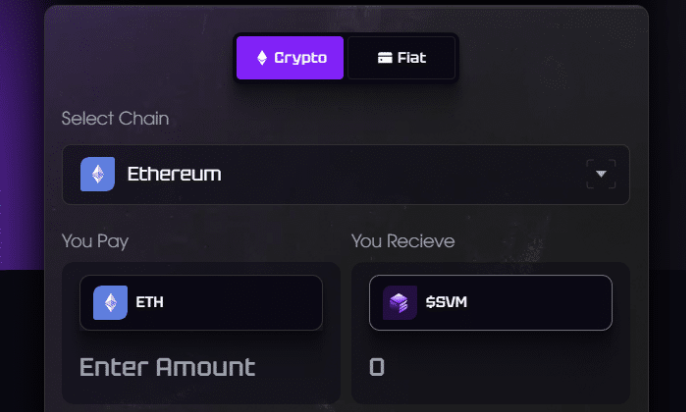Select the $SVM receive token button
This screenshot has width=686, height=412.
click(490, 303)
